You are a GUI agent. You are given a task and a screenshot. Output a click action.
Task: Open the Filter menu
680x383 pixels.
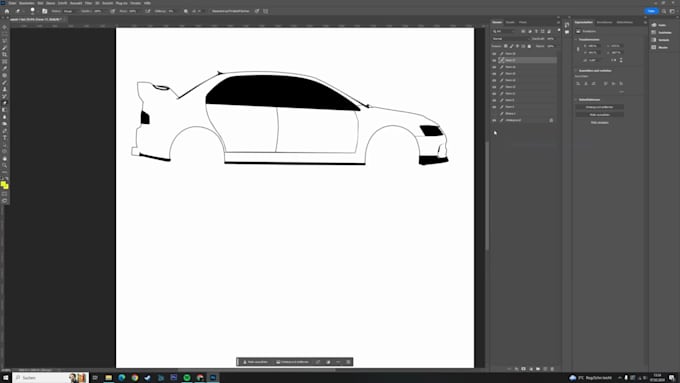pyautogui.click(x=88, y=3)
